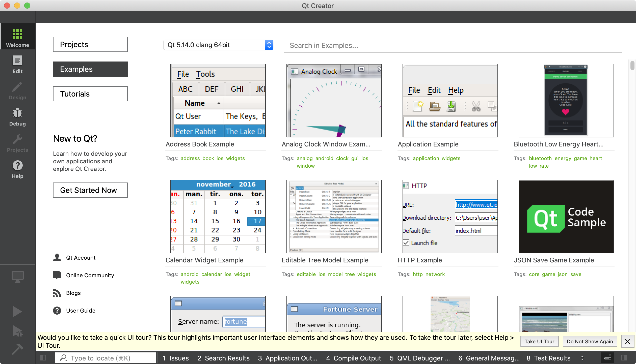Screen dimensions: 636x364
Task: Open the Calendar Widget Example thumbnail
Action: (x=218, y=217)
